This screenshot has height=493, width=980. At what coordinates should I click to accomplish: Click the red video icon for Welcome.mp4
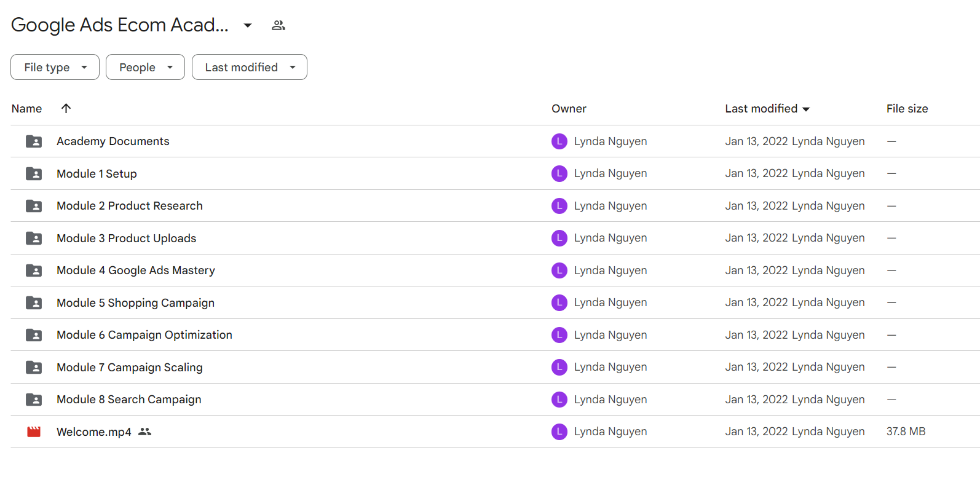(x=34, y=432)
